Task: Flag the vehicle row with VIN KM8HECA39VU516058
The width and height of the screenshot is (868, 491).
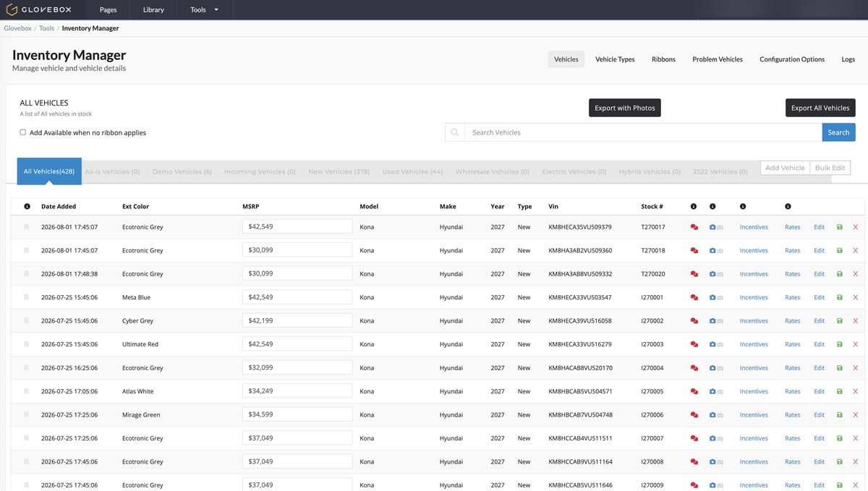Action: (x=26, y=320)
